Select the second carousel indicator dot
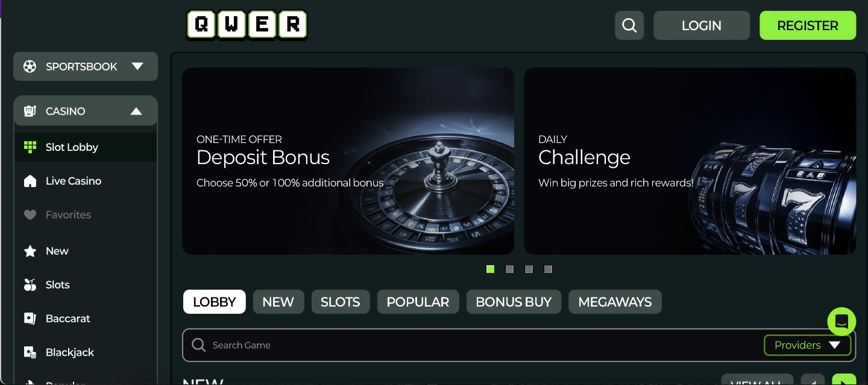The image size is (868, 385). (509, 269)
